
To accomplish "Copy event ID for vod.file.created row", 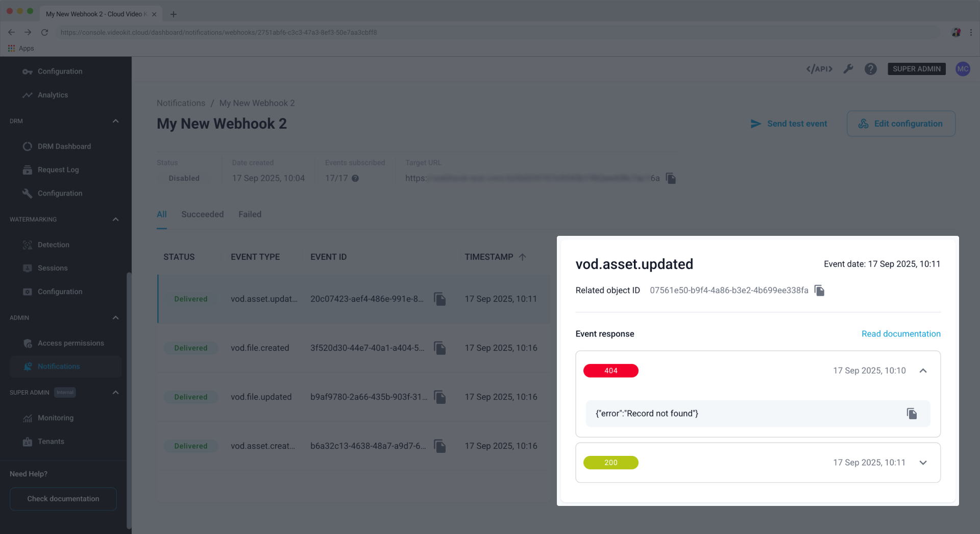I will tap(439, 348).
